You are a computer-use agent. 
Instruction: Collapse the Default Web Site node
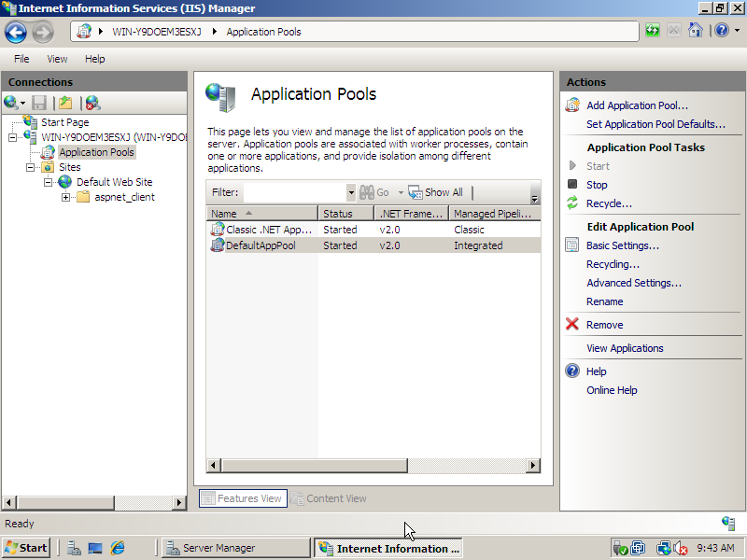(49, 182)
